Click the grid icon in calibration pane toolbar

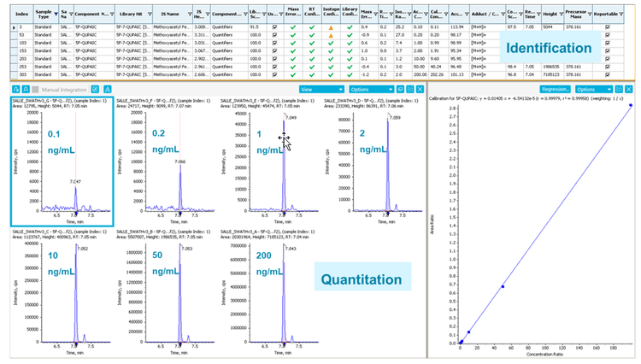click(x=619, y=89)
